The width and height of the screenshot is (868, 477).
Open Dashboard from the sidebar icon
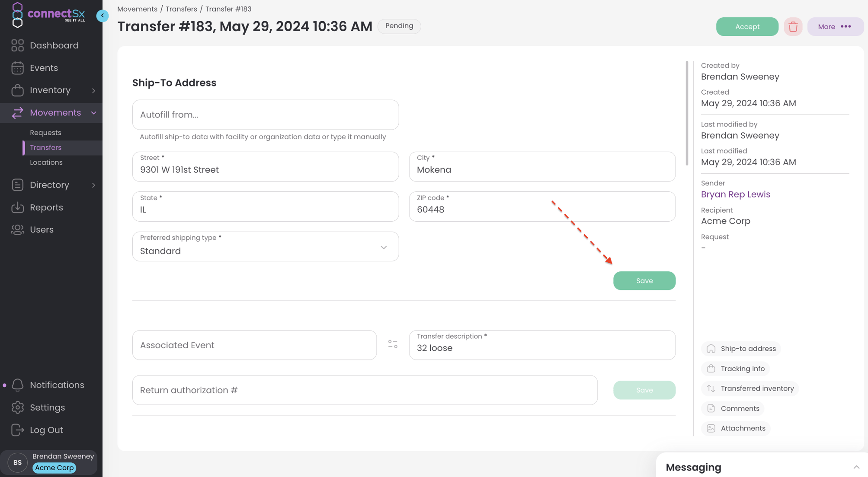pyautogui.click(x=17, y=45)
